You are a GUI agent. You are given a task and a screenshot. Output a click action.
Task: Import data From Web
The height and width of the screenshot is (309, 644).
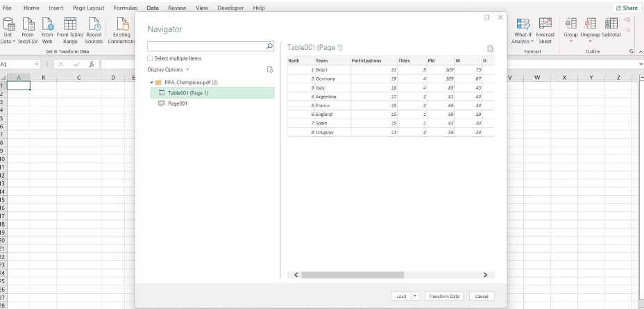click(47, 31)
